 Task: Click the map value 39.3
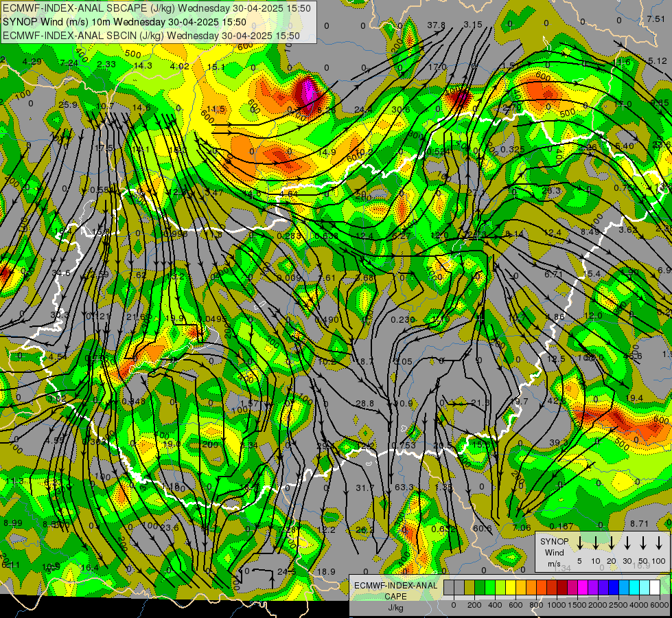pyautogui.click(x=559, y=443)
